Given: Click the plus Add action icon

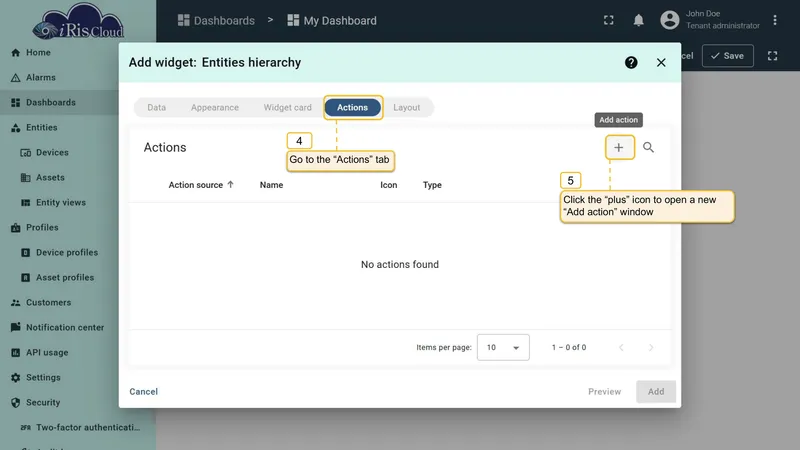Looking at the screenshot, I should coord(618,147).
